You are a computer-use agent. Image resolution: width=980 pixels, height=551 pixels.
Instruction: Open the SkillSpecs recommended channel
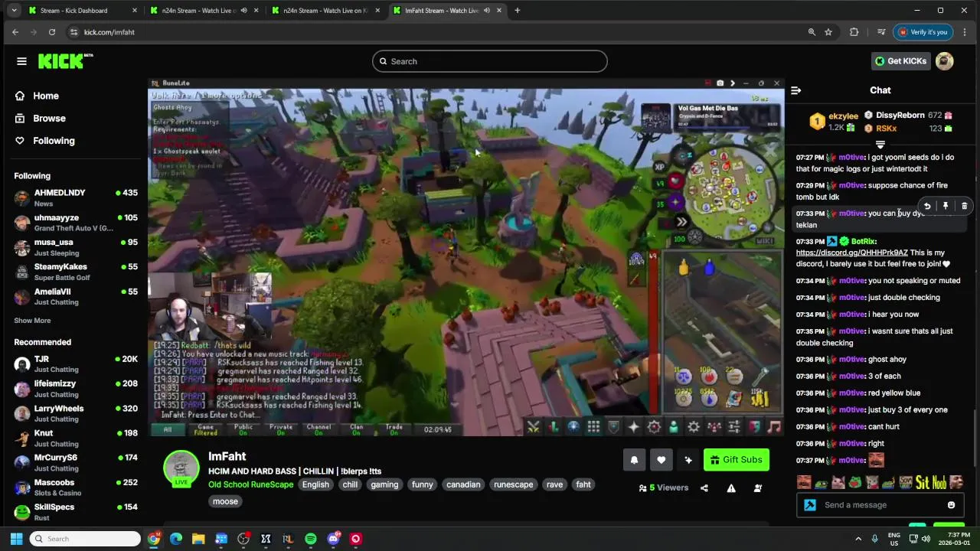point(75,512)
